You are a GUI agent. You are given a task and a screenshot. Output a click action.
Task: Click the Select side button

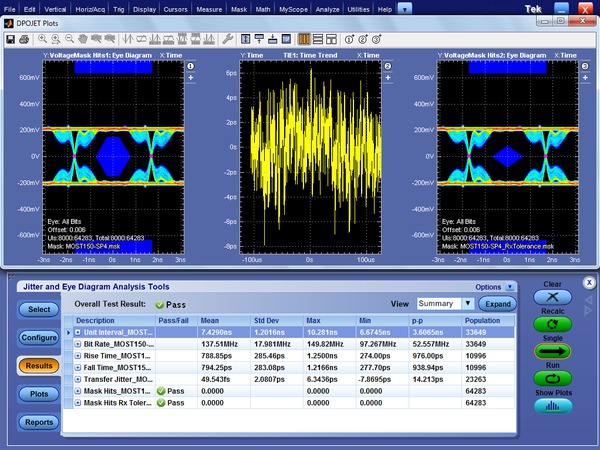click(39, 309)
